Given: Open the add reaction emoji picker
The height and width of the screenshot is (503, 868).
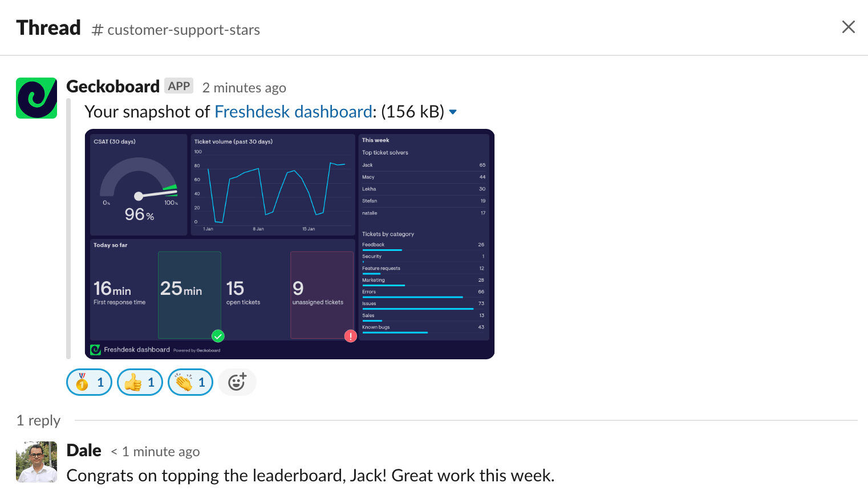Looking at the screenshot, I should (237, 382).
